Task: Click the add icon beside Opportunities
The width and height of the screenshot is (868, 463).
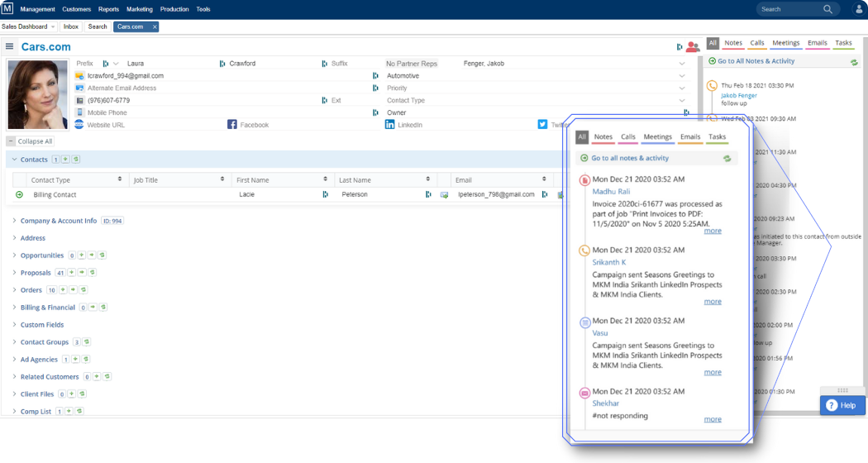Action: click(x=81, y=255)
